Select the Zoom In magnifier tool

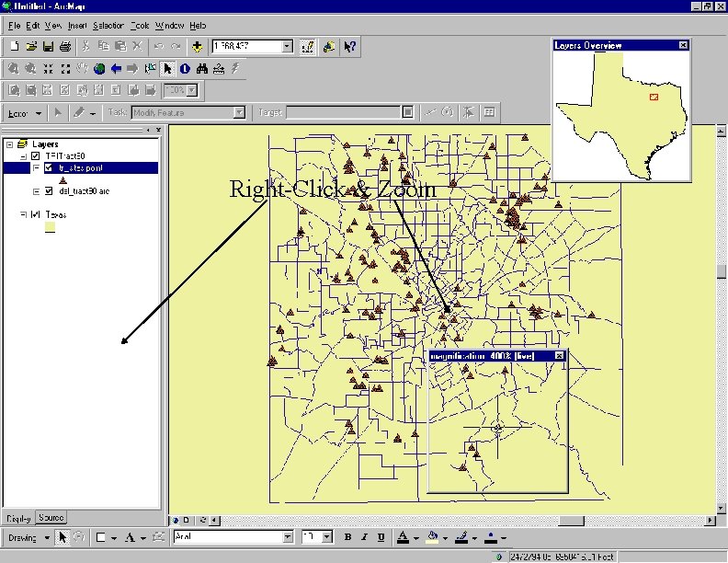click(x=14, y=69)
